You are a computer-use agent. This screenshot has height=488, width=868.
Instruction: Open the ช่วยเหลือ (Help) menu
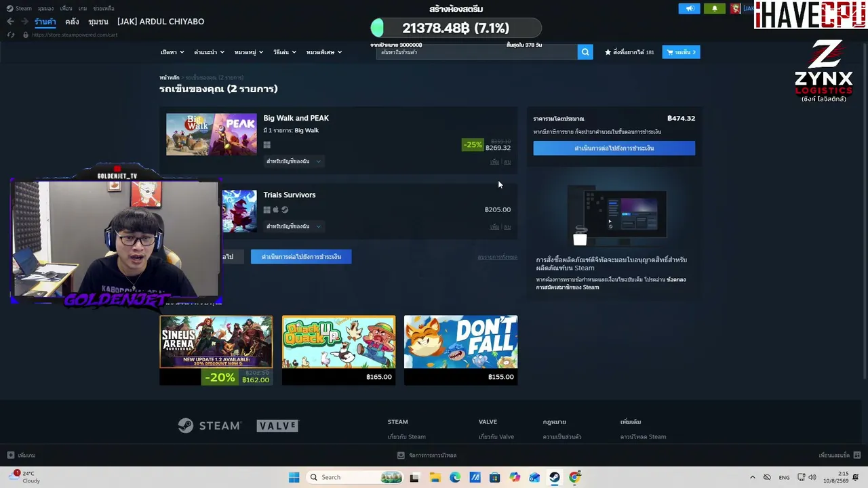tap(104, 9)
